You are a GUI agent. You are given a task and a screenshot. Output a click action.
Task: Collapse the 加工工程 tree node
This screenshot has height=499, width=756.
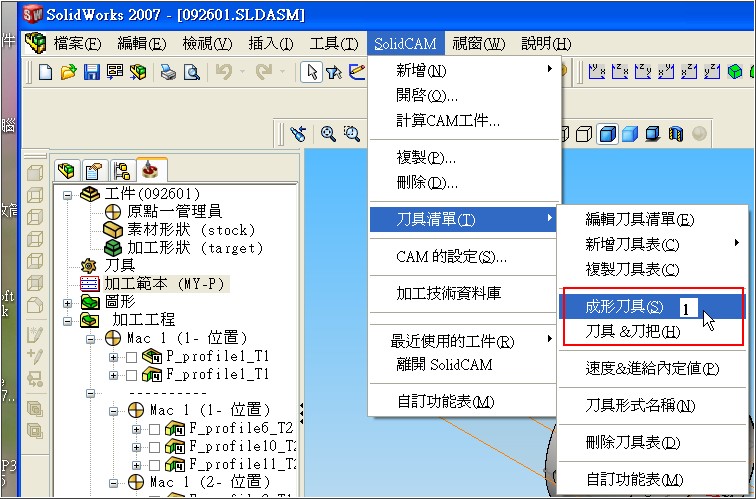point(68,320)
